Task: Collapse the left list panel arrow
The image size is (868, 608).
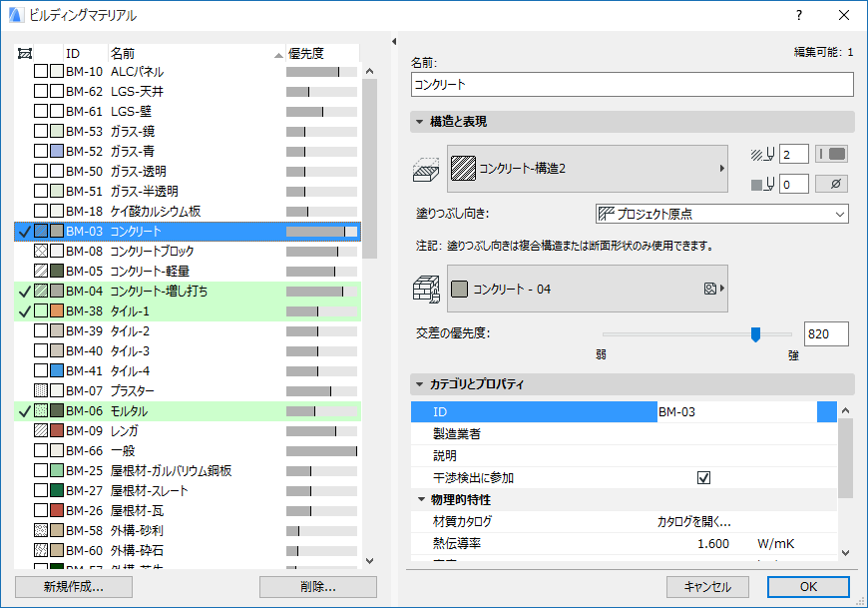Action: pyautogui.click(x=394, y=42)
